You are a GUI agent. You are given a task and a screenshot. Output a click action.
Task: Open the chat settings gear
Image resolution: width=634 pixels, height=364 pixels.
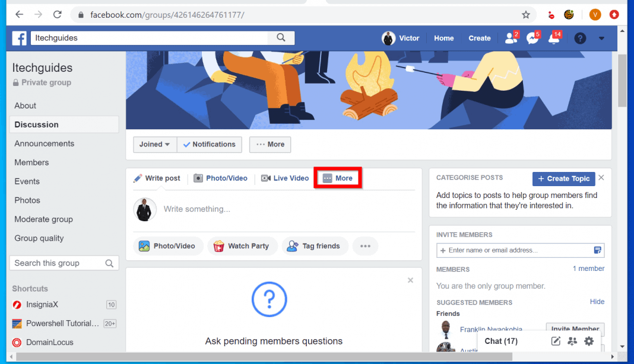point(588,341)
